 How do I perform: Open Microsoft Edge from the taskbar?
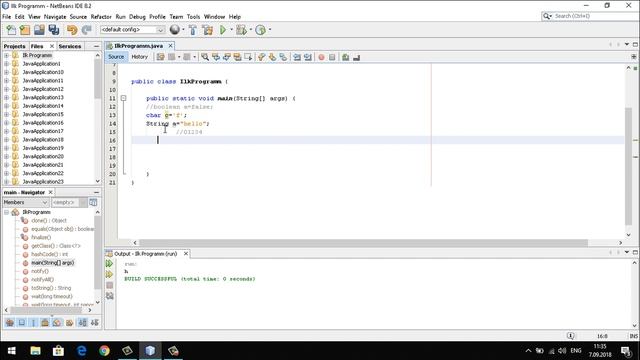(81, 351)
